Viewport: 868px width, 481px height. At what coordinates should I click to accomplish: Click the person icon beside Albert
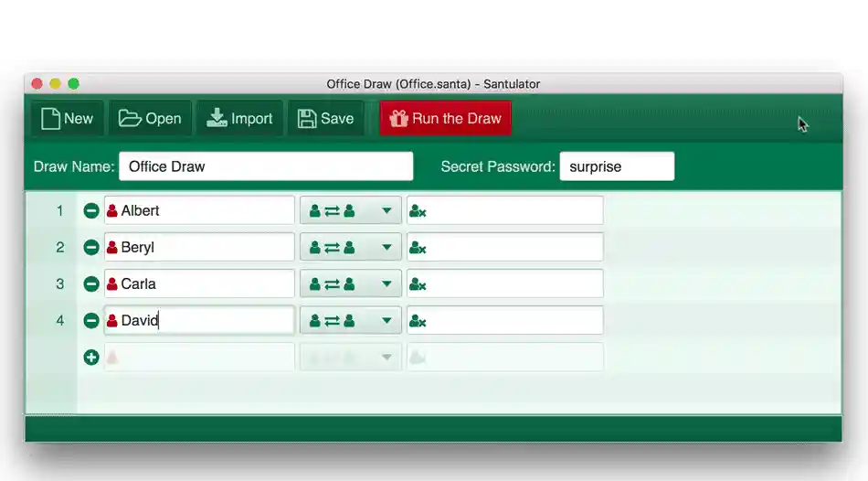111,210
